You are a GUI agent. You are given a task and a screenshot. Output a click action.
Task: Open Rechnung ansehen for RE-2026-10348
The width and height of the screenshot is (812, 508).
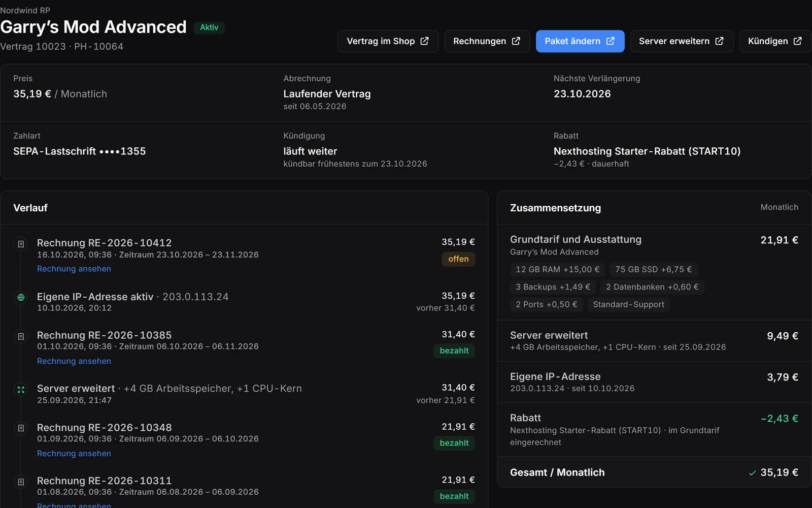[74, 454]
